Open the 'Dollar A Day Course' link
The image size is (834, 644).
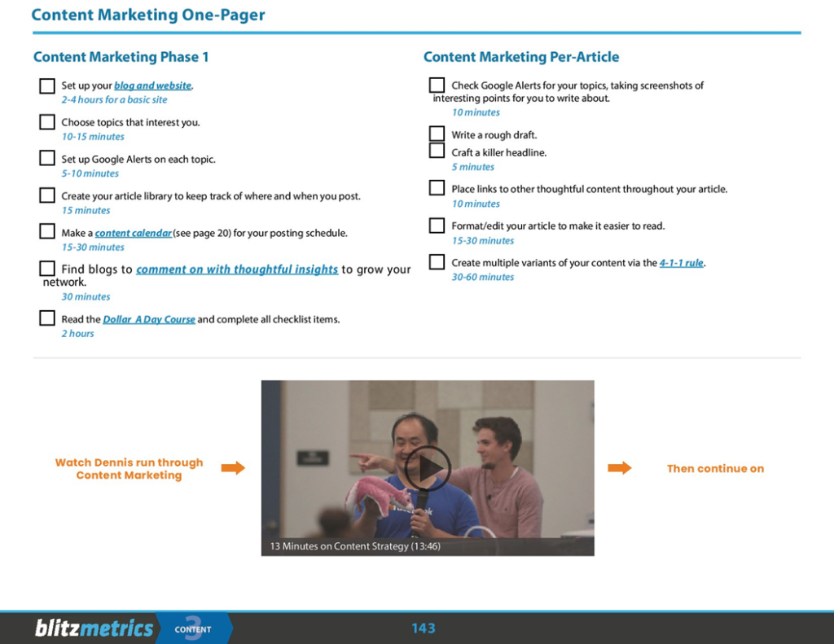pos(149,319)
